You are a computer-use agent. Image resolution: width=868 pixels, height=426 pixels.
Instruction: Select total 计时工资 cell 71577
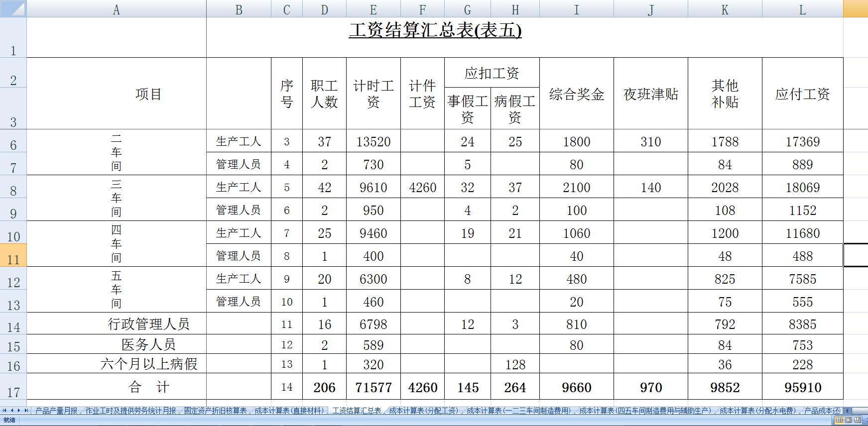(373, 387)
